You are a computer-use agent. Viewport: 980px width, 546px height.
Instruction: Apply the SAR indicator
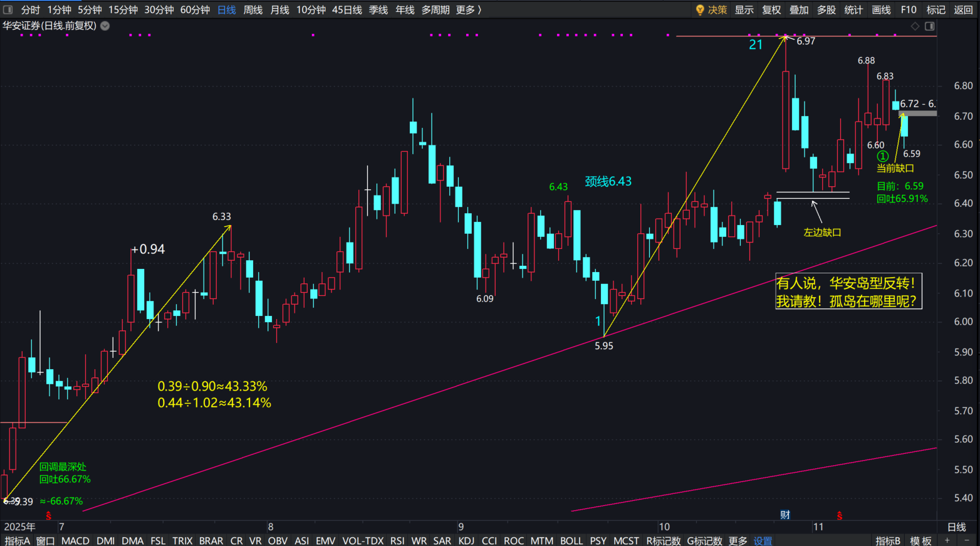pos(442,540)
